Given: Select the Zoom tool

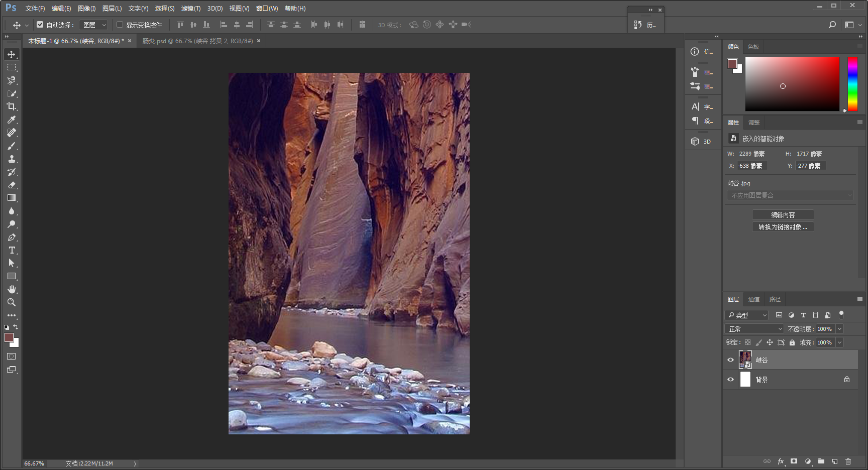Looking at the screenshot, I should (x=12, y=302).
